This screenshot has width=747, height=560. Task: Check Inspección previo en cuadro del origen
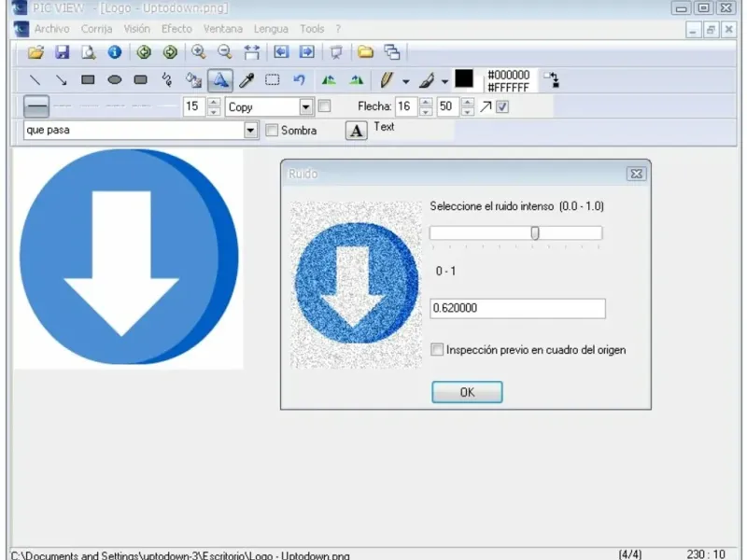coord(437,349)
